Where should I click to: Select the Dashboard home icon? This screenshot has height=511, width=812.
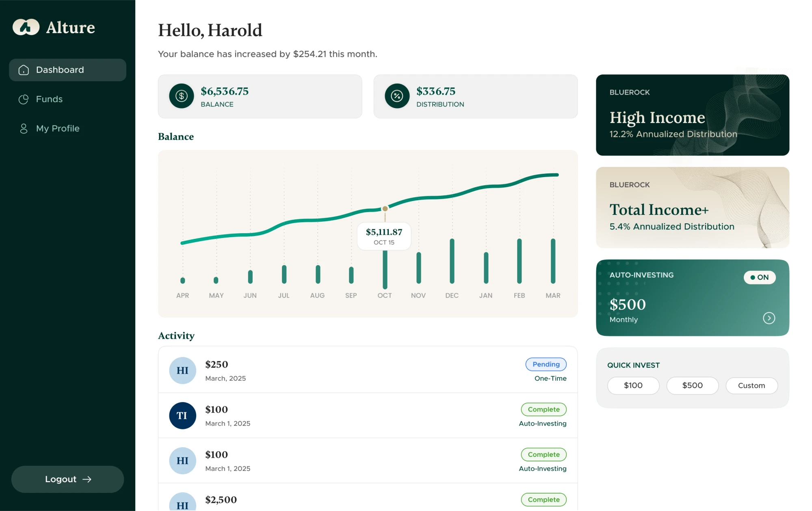point(24,70)
